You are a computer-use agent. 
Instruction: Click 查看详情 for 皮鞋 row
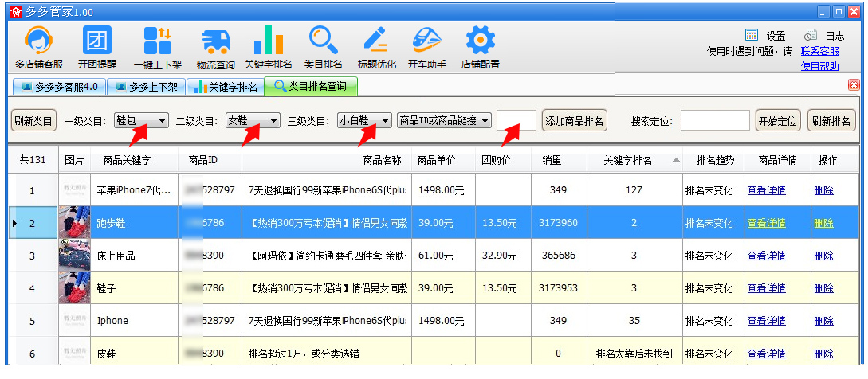(x=767, y=353)
